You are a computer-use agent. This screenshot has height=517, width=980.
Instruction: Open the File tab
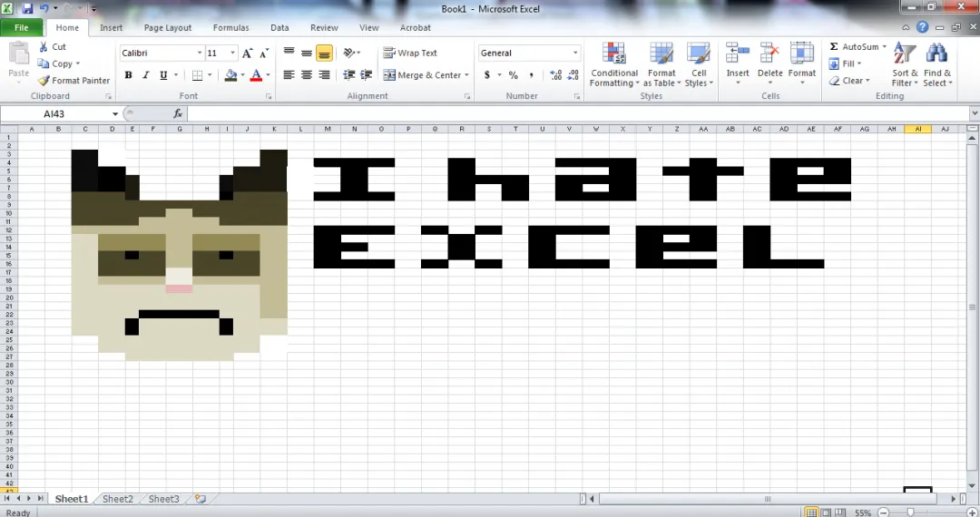point(21,27)
